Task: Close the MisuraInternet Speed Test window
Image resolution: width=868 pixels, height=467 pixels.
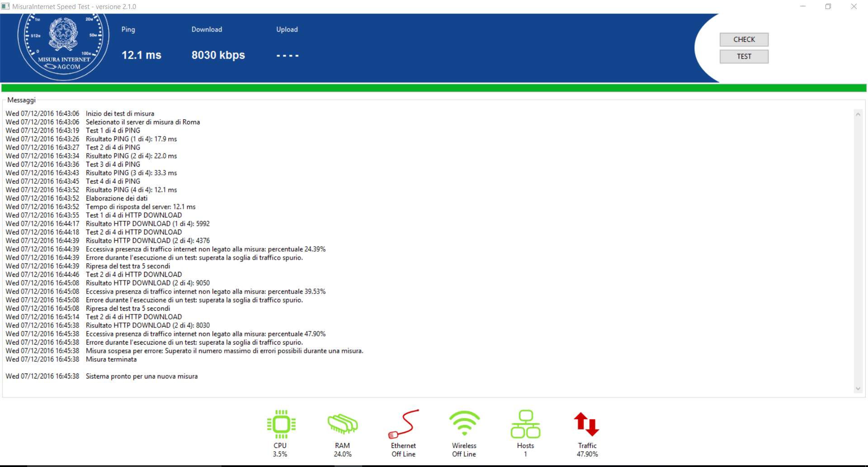Action: 854,6
